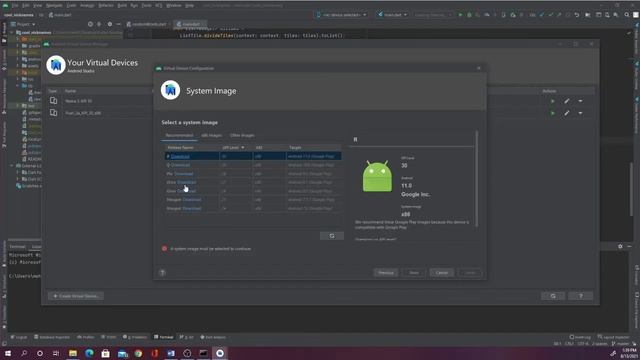
Task: Open the terminal panel settings gear
Action: point(620,247)
